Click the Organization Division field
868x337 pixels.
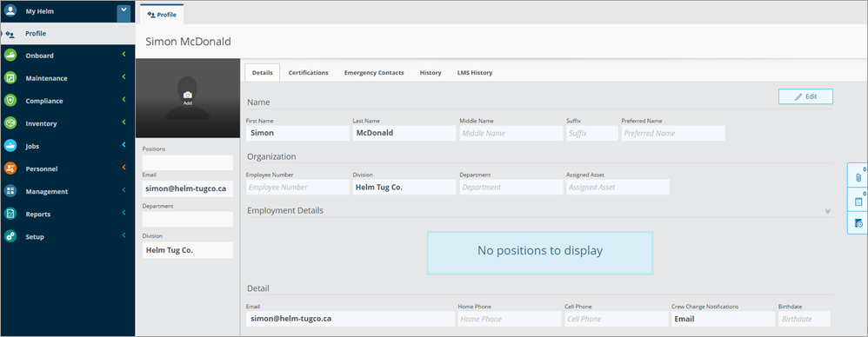[x=404, y=188]
